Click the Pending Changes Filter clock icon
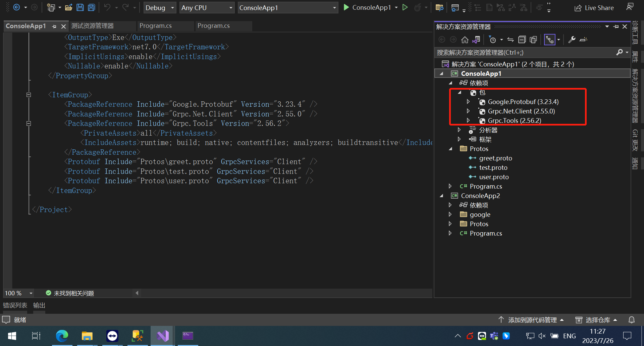This screenshot has width=644, height=346. point(492,40)
